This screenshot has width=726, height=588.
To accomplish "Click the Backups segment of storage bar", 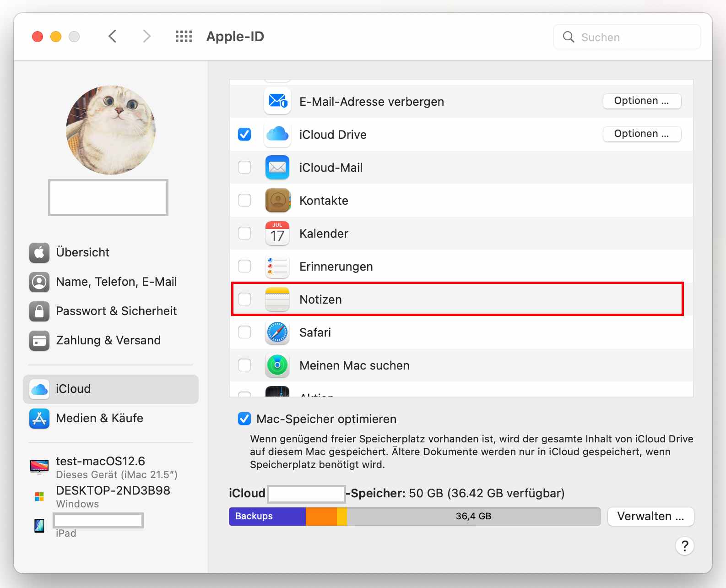I will [x=267, y=517].
